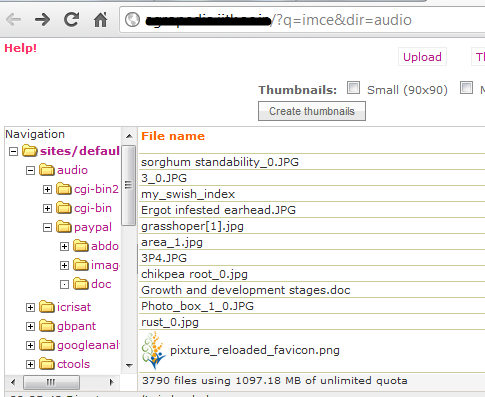The height and width of the screenshot is (397, 485).
Task: Click the icrisat folder icon
Action: coord(47,307)
